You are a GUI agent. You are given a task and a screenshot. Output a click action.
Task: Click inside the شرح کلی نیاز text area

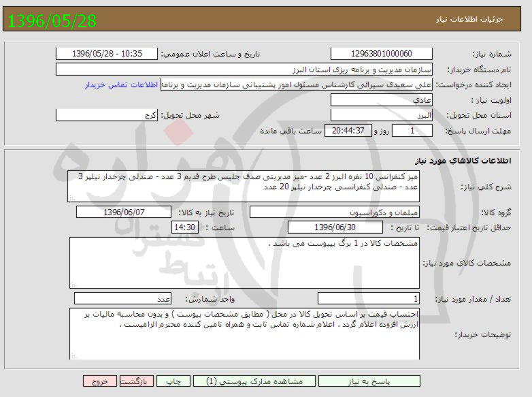point(248,186)
